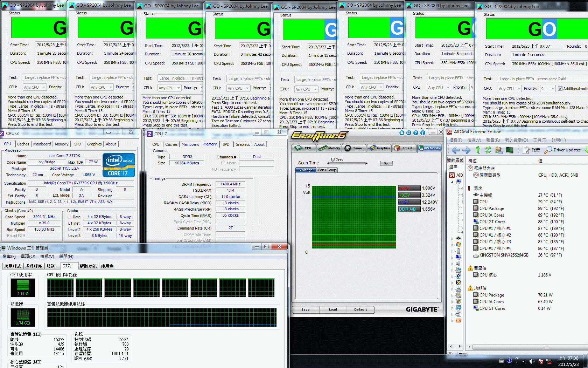Open 工具(T) menu in AIDA64
This screenshot has height=368, width=588.
pyautogui.click(x=540, y=140)
